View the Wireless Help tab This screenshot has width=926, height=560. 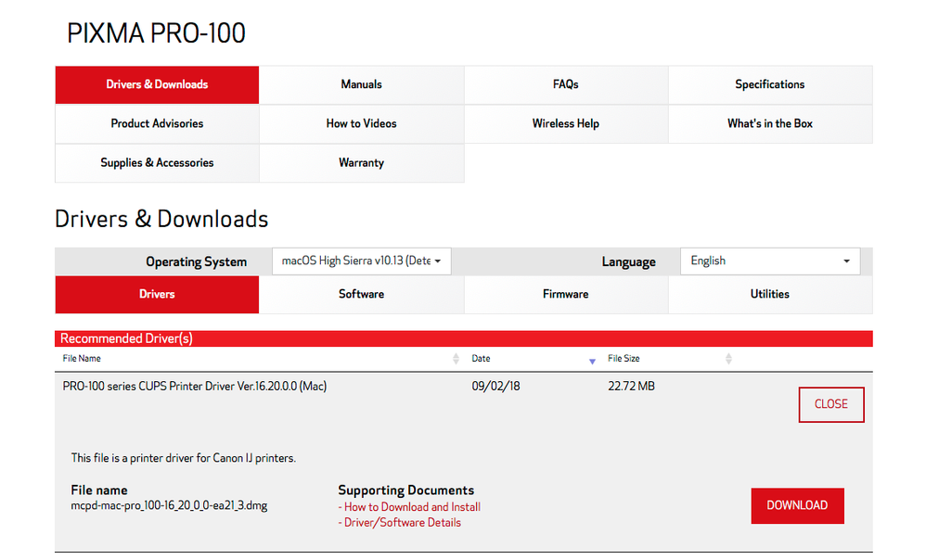565,123
